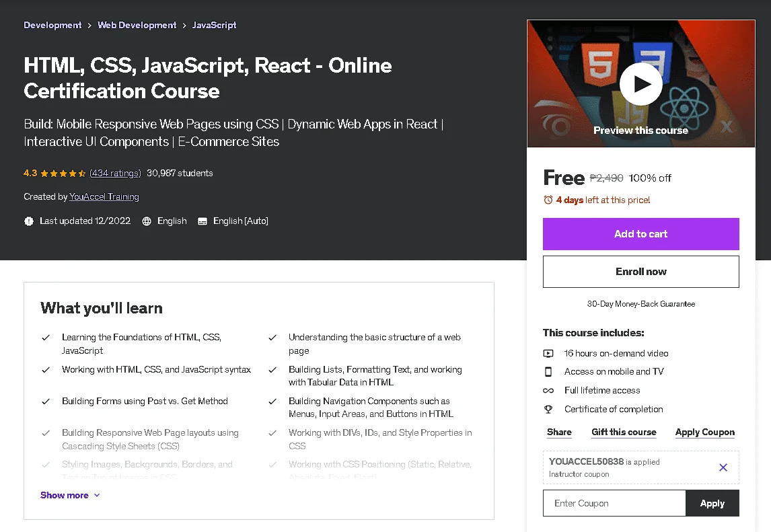Screen dimensions: 771x532
Task: Remove the YOUACCEL50838 coupon
Action: click(x=723, y=467)
